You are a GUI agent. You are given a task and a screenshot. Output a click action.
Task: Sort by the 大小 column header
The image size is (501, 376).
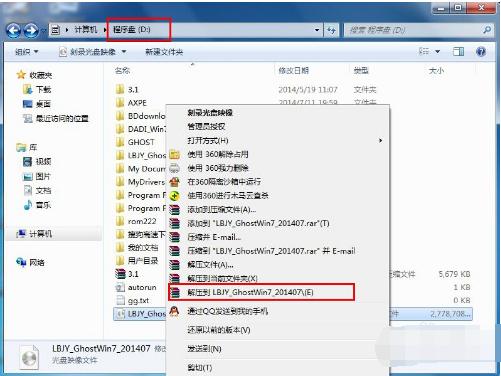click(x=436, y=71)
